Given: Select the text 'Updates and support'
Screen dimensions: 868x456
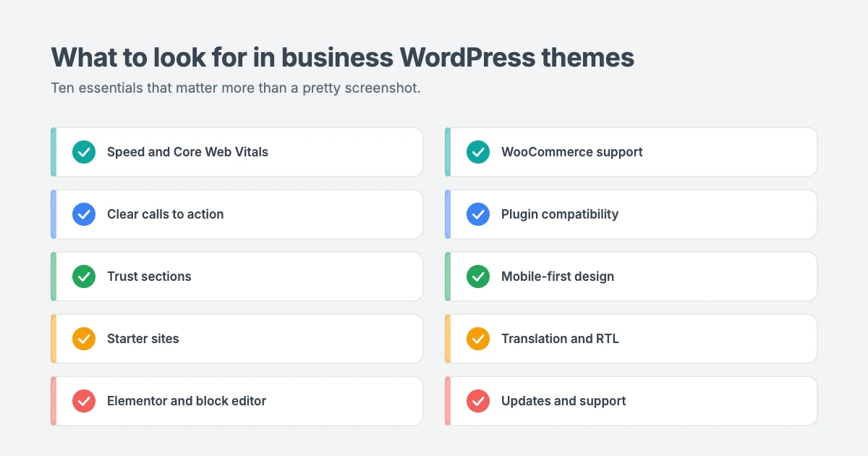Looking at the screenshot, I should (563, 401).
